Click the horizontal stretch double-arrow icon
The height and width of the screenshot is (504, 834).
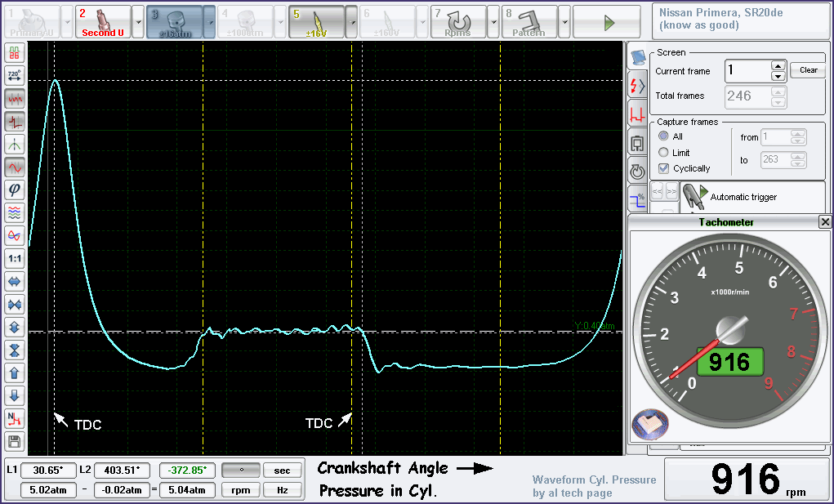[15, 281]
